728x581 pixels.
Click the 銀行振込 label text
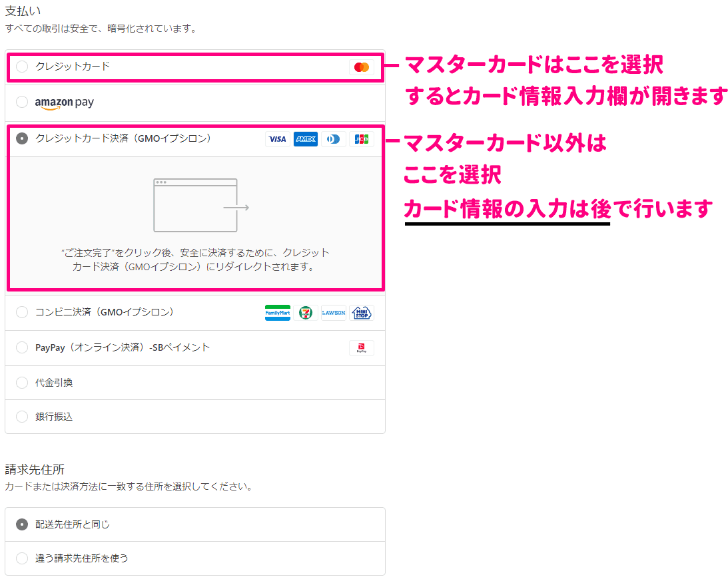pyautogui.click(x=54, y=417)
